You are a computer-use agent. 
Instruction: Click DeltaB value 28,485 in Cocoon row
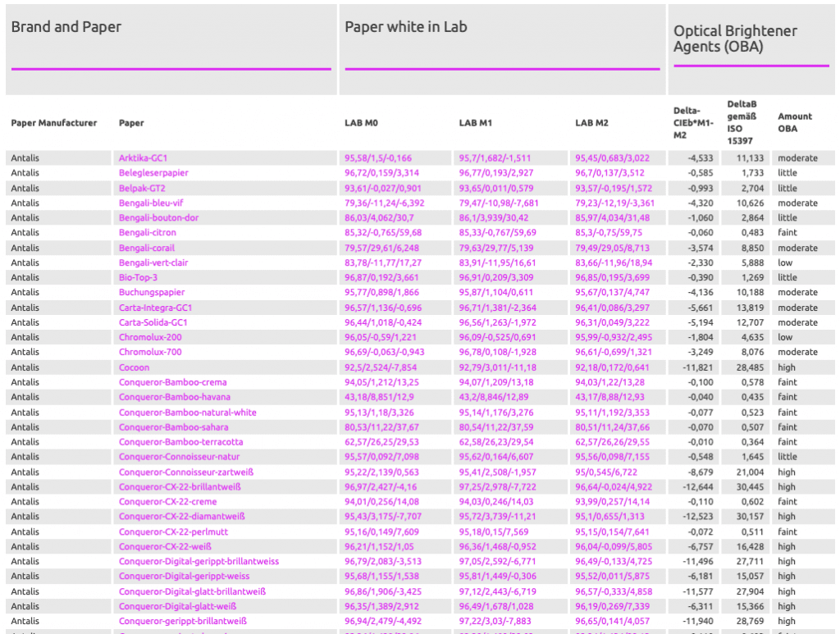[750, 367]
